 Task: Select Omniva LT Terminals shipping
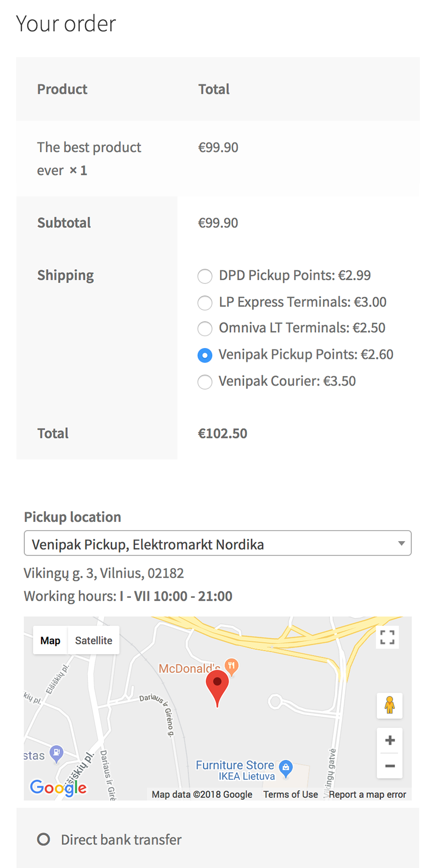point(205,329)
